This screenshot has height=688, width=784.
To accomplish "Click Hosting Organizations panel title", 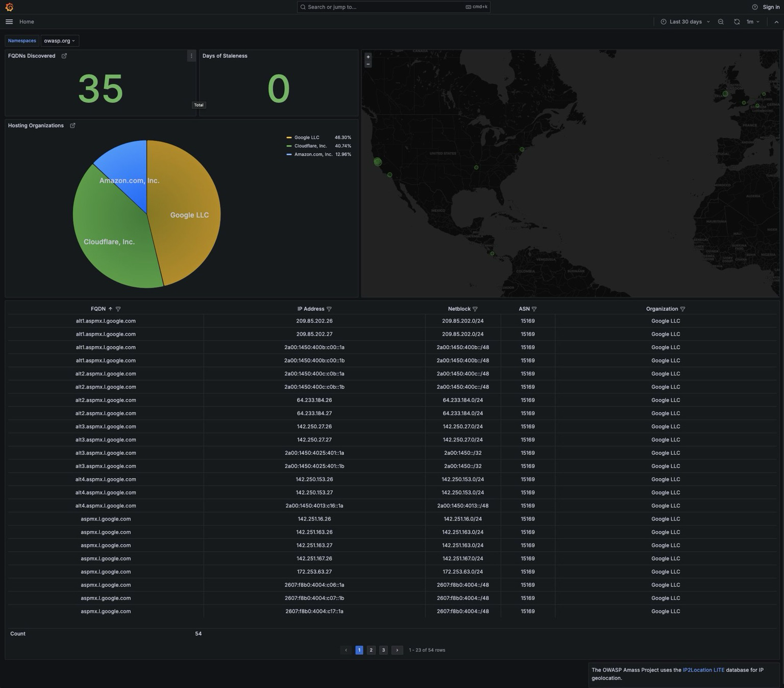I will click(x=36, y=126).
